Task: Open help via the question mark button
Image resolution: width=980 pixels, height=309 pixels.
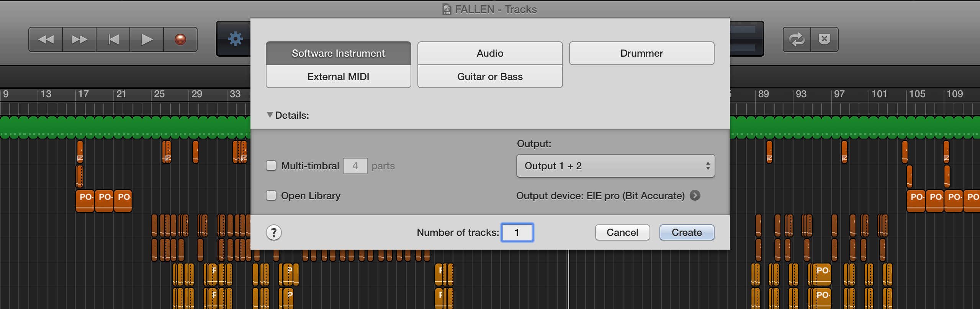Action: coord(274,232)
